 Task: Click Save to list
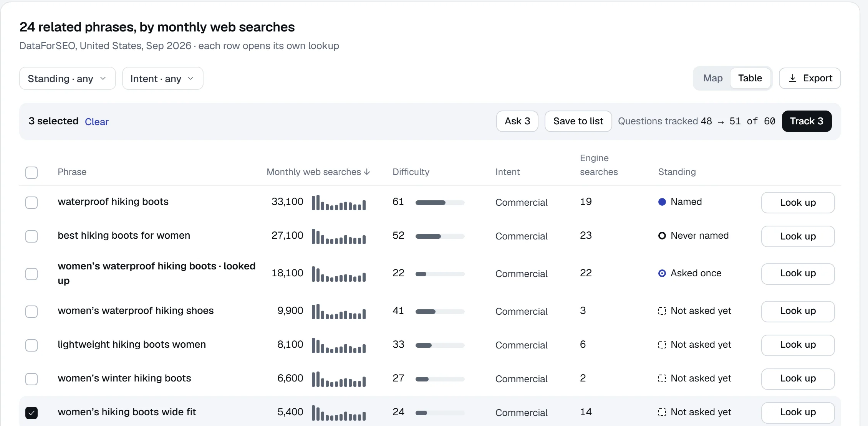tap(578, 121)
